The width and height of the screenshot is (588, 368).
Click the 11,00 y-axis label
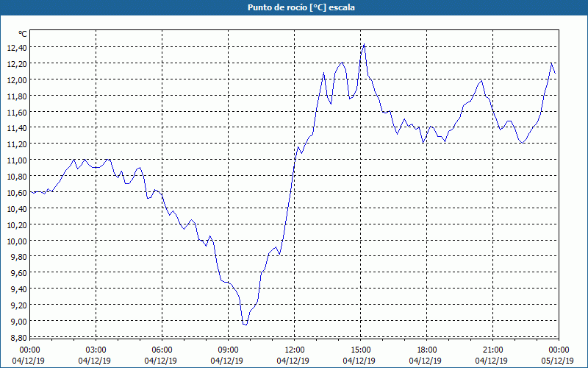point(17,160)
